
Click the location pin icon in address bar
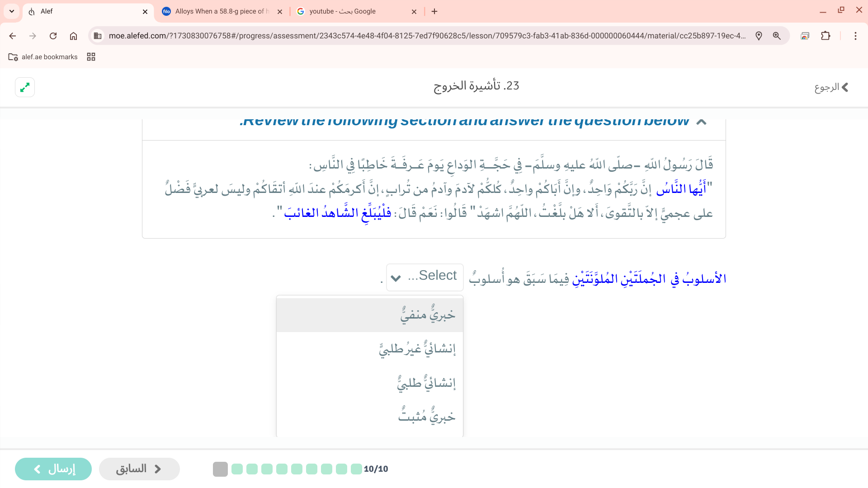[x=759, y=36]
